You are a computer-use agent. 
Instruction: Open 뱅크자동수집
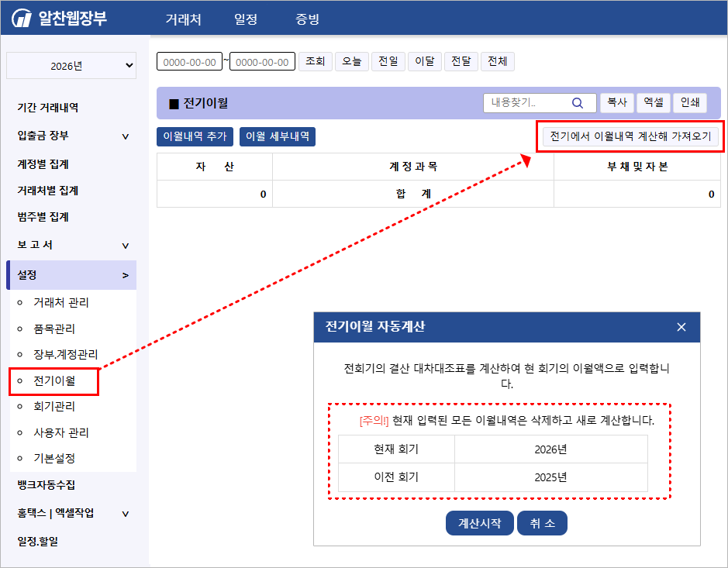pos(46,485)
